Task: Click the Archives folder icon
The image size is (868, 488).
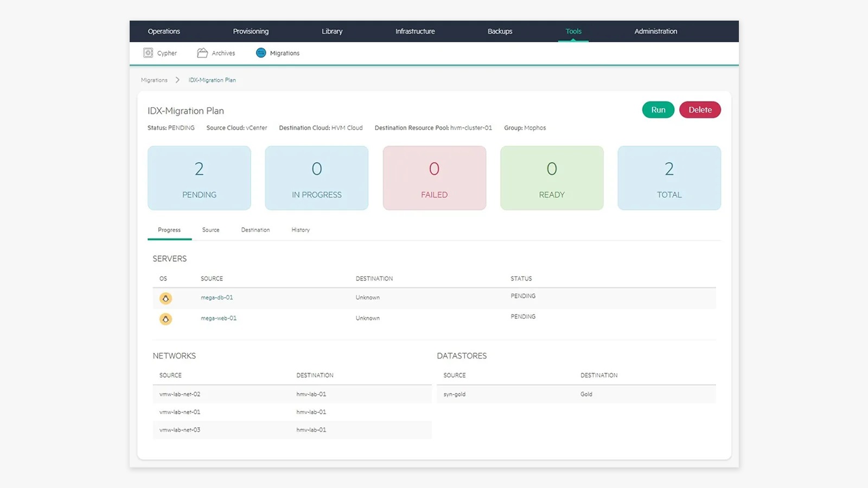Action: coord(202,53)
